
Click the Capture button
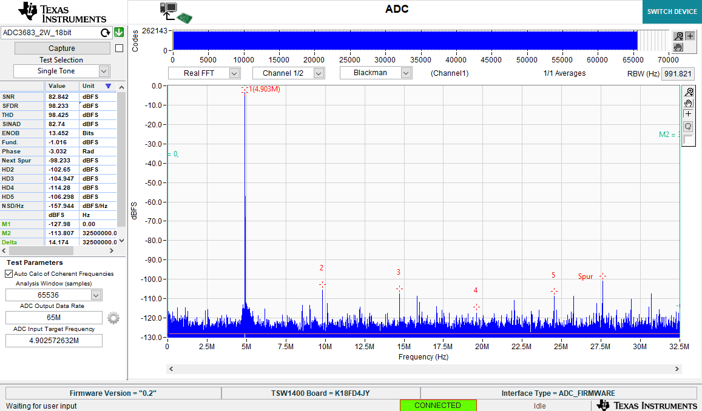[62, 48]
